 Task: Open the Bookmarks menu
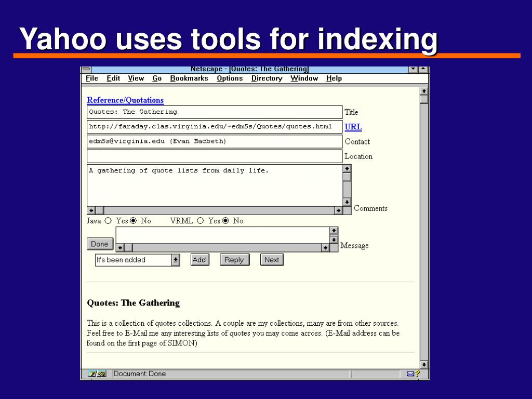(189, 78)
